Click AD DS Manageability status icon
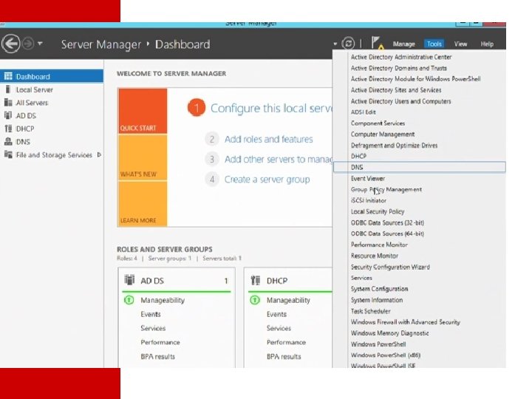Screen dimensions: 532x399 point(129,300)
